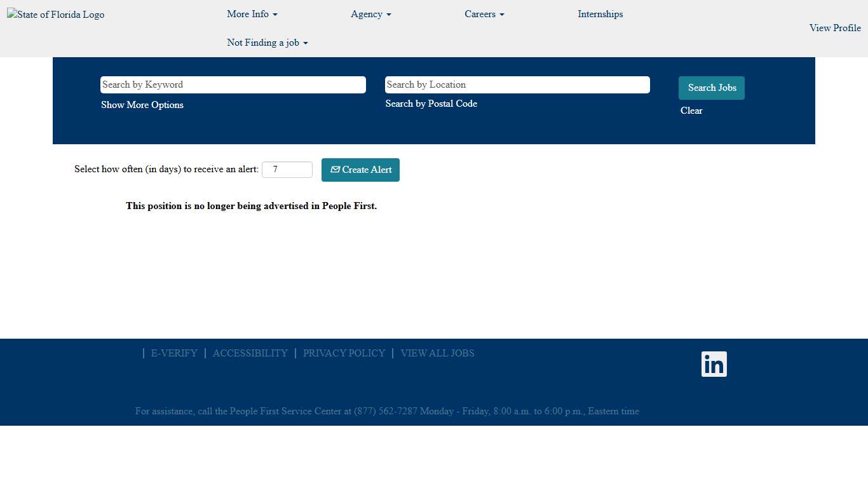
Task: Select the Internships menu item
Action: click(600, 14)
